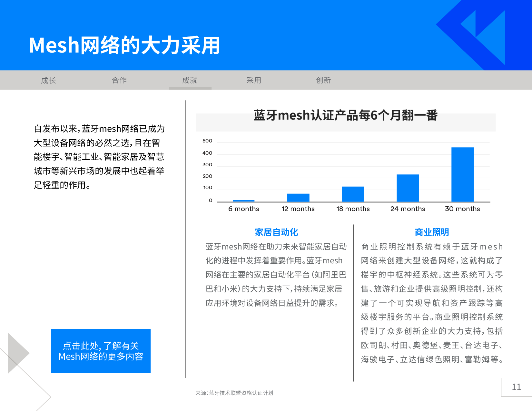The width and height of the screenshot is (532, 411).
Task: Click the 24 months axis label
Action: [408, 209]
